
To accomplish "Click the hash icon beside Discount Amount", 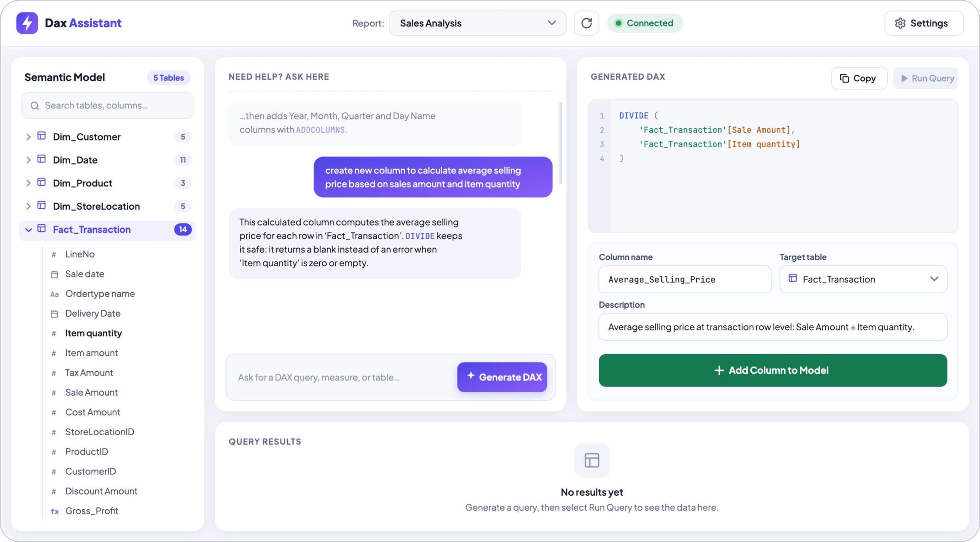I will click(54, 491).
